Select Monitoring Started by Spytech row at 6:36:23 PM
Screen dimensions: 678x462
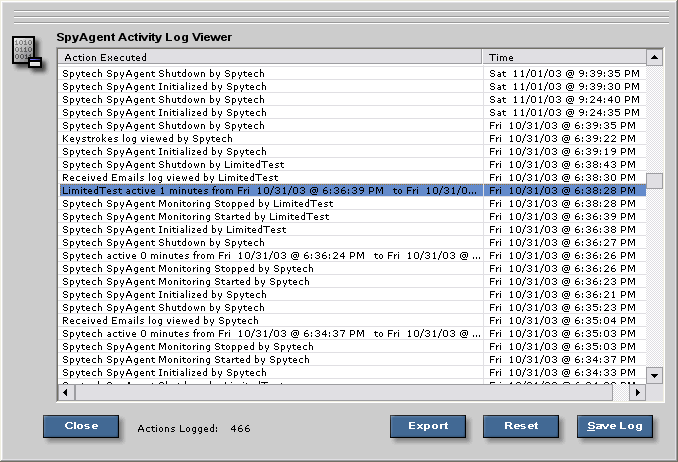(x=352, y=281)
